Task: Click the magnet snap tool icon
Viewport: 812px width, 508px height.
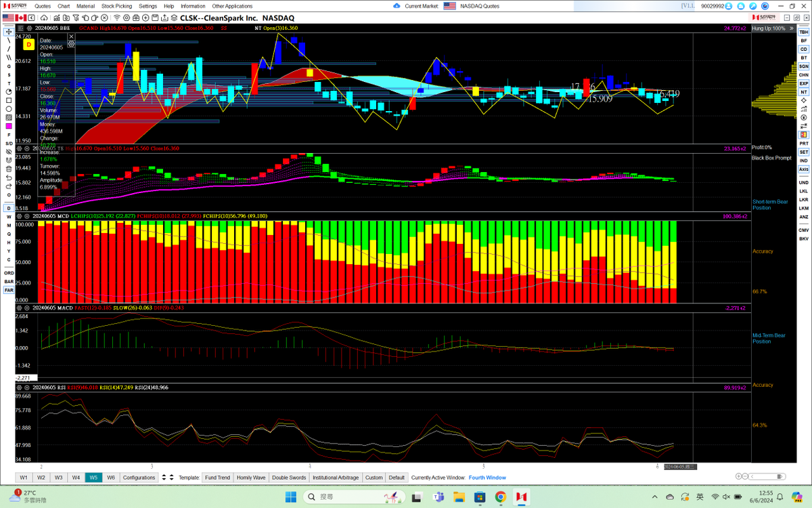Action: tap(9, 160)
